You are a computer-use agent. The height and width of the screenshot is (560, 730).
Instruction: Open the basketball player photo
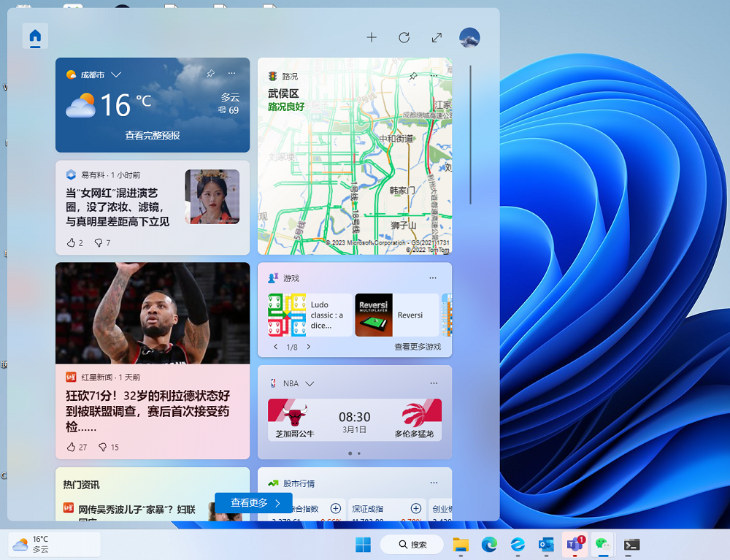pyautogui.click(x=153, y=312)
